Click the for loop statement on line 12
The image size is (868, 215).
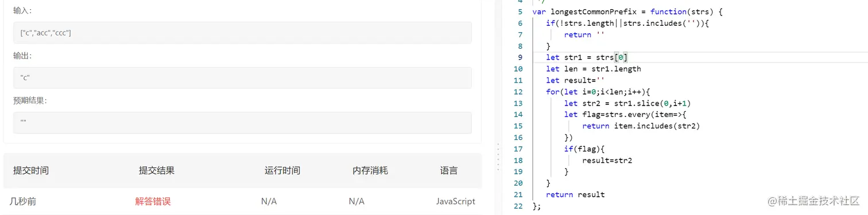[x=598, y=92]
